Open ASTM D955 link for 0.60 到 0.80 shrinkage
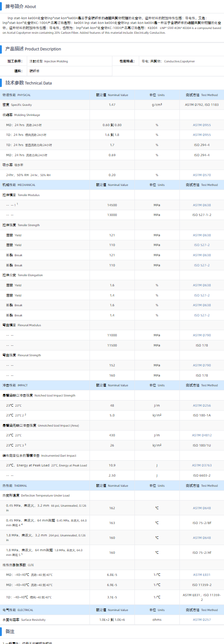Viewport: 224px width, 644px height. [202, 125]
